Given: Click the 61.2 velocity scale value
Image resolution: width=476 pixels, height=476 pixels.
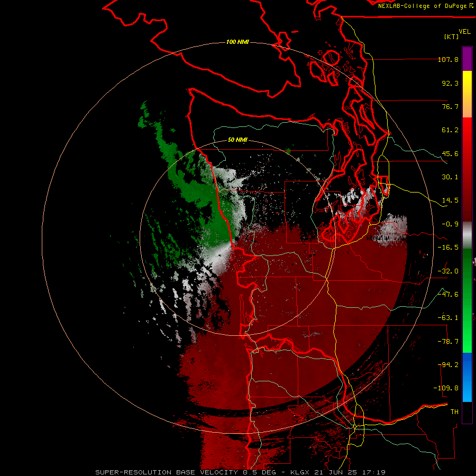Looking at the screenshot, I should point(450,130).
